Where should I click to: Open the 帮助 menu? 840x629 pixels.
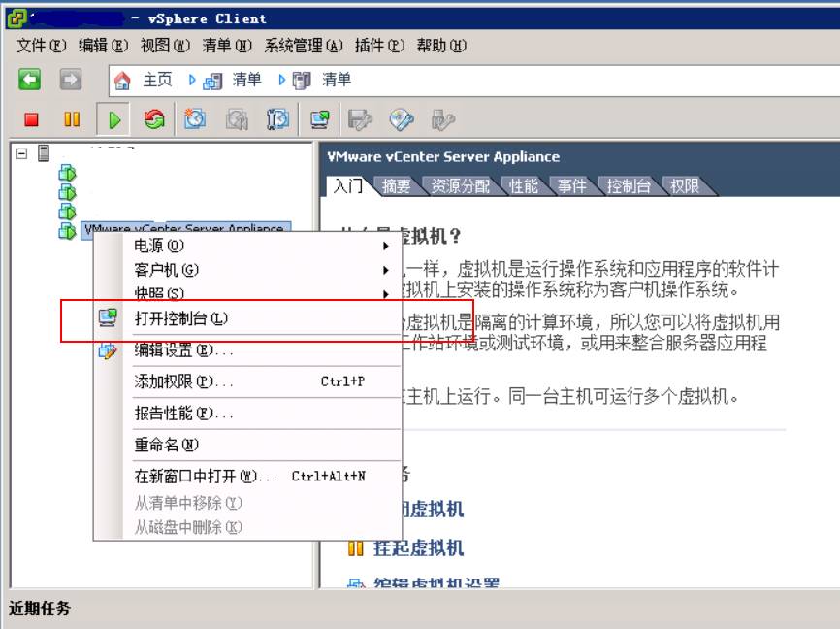tap(441, 45)
